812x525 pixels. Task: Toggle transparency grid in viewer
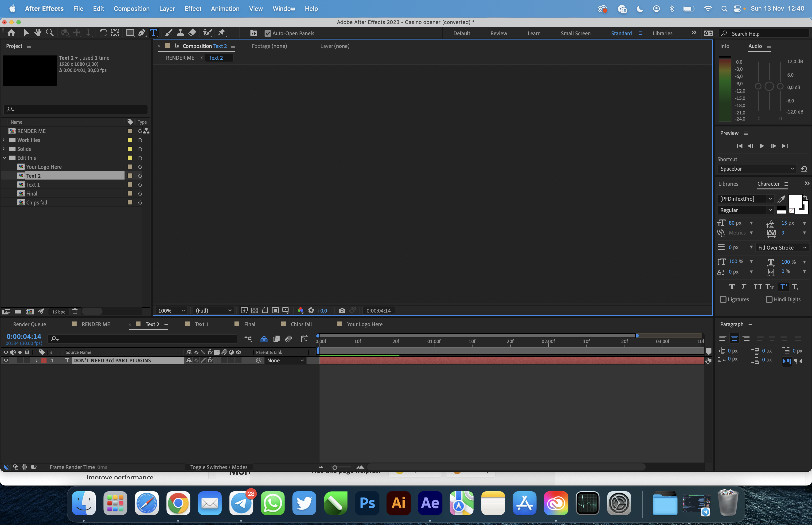254,311
